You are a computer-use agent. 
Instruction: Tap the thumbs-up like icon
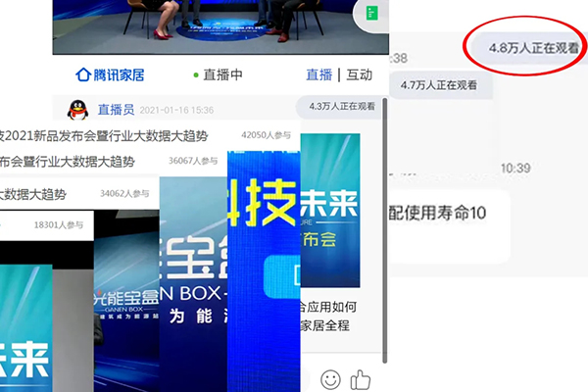tap(361, 378)
